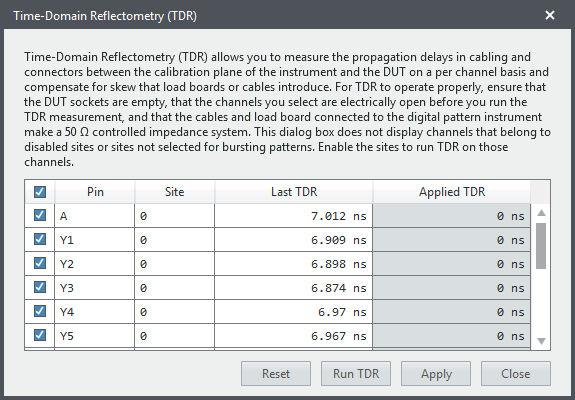Select the pin name cell Y4
Image resolution: width=575 pixels, height=400 pixels.
click(95, 312)
